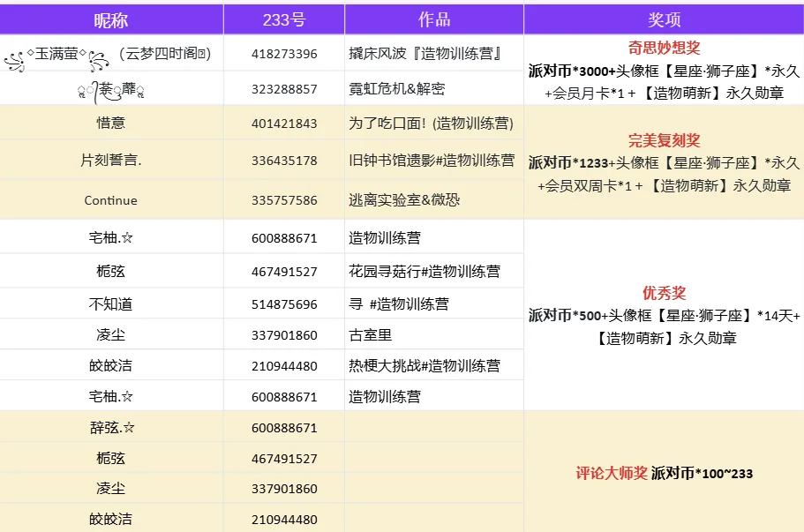The image size is (804, 532).
Task: Select 467491527 in the 花园寻菇行 row
Action: (284, 272)
